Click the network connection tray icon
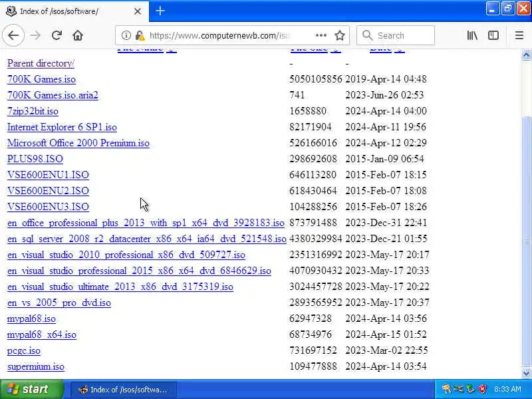Screen dimensions: 532x399 point(459,389)
